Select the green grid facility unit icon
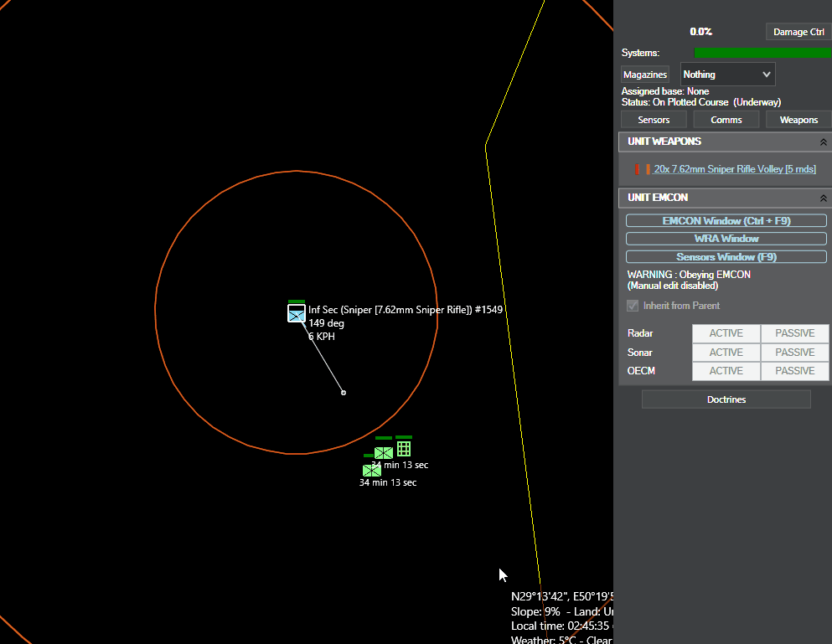The height and width of the screenshot is (644, 832). [404, 449]
